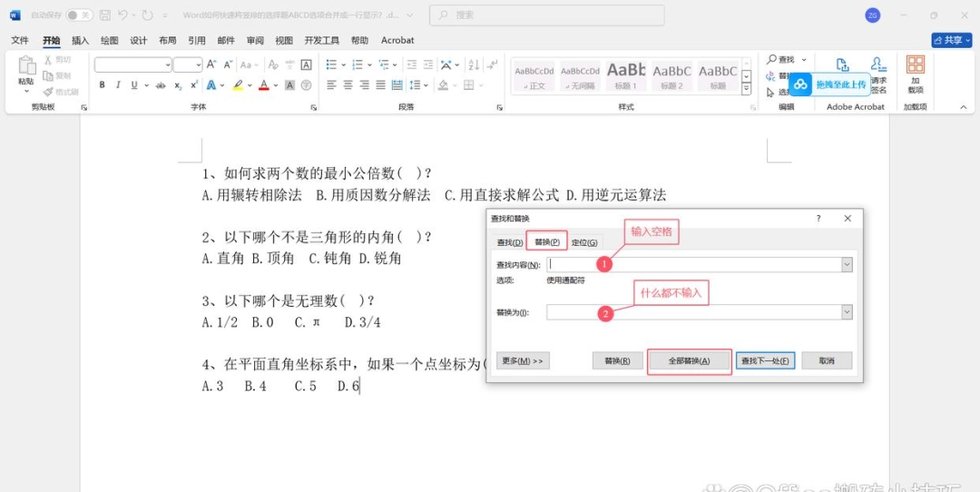
Task: Click the increase indent icon
Action: (x=428, y=64)
